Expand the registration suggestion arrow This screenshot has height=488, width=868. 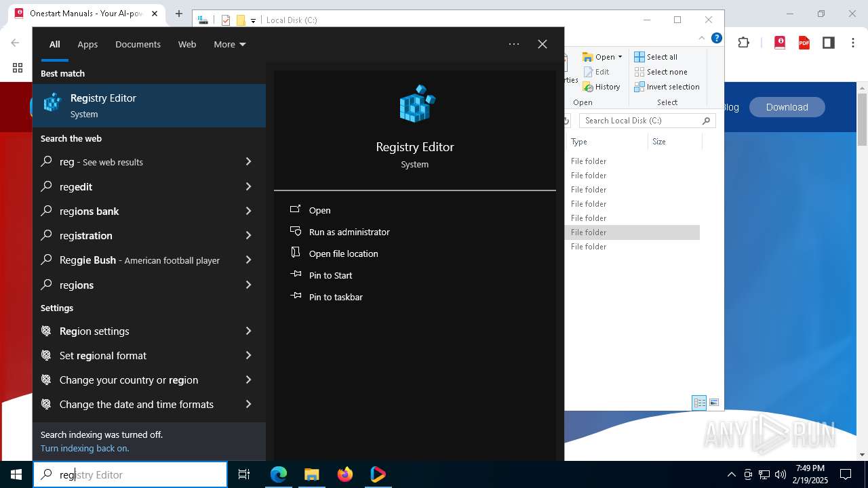coord(248,235)
